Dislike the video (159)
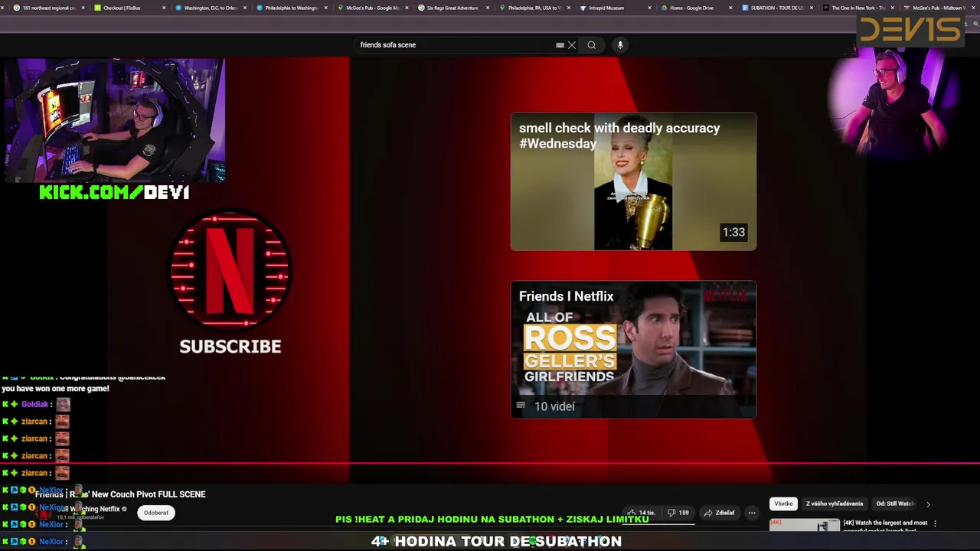Screen dimensions: 980x551 (678, 513)
